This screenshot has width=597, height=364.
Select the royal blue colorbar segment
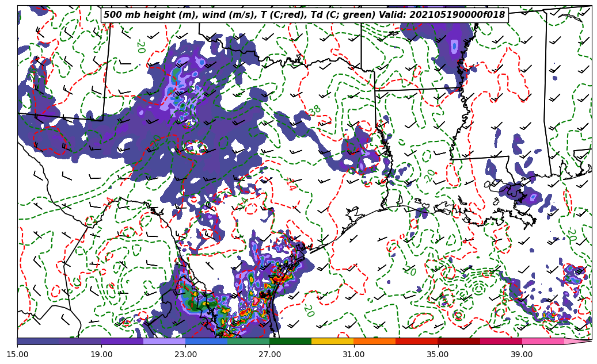tap(206, 341)
